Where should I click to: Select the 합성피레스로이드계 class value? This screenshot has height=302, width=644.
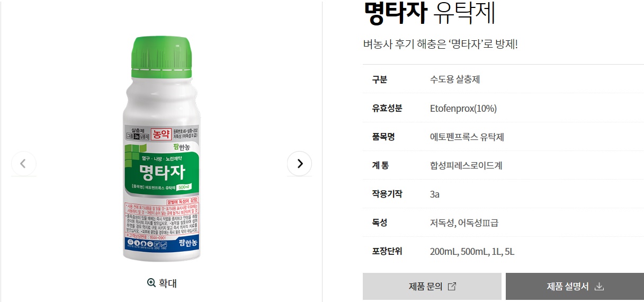[x=466, y=165]
